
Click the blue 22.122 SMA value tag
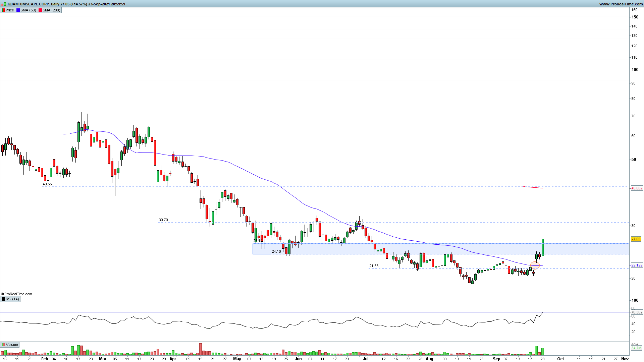[637, 265]
